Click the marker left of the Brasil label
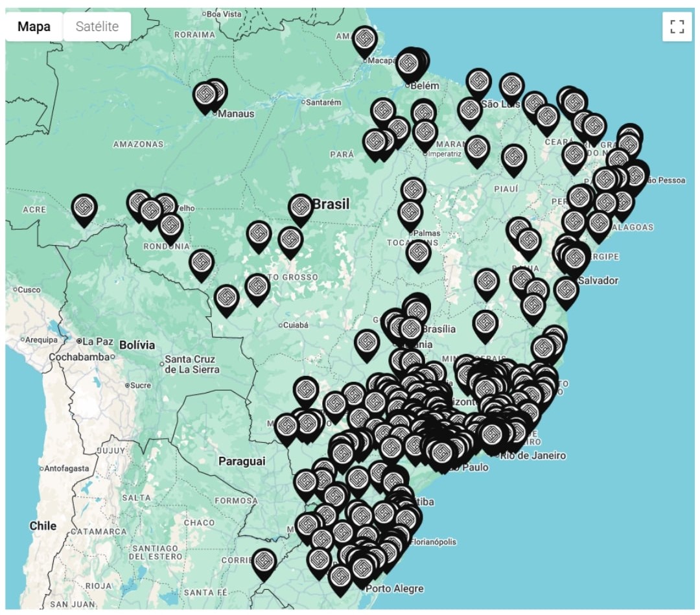The image size is (700, 615). [300, 208]
